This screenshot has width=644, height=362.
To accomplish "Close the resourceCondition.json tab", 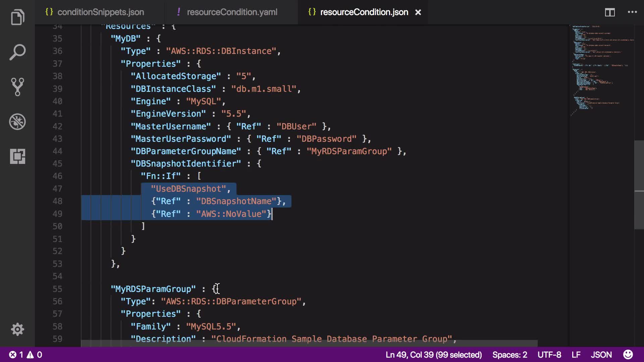I will click(x=418, y=12).
